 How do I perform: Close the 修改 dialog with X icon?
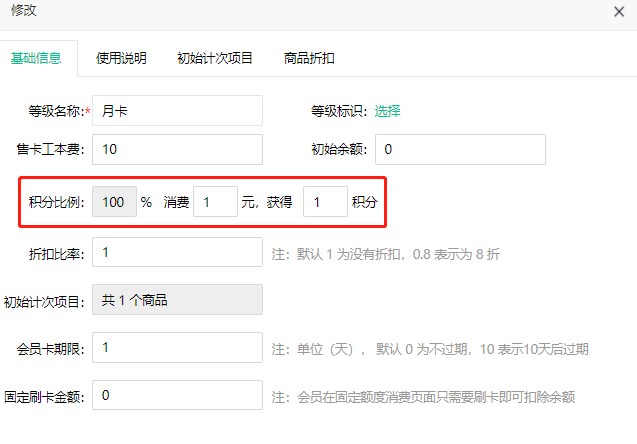[x=620, y=11]
